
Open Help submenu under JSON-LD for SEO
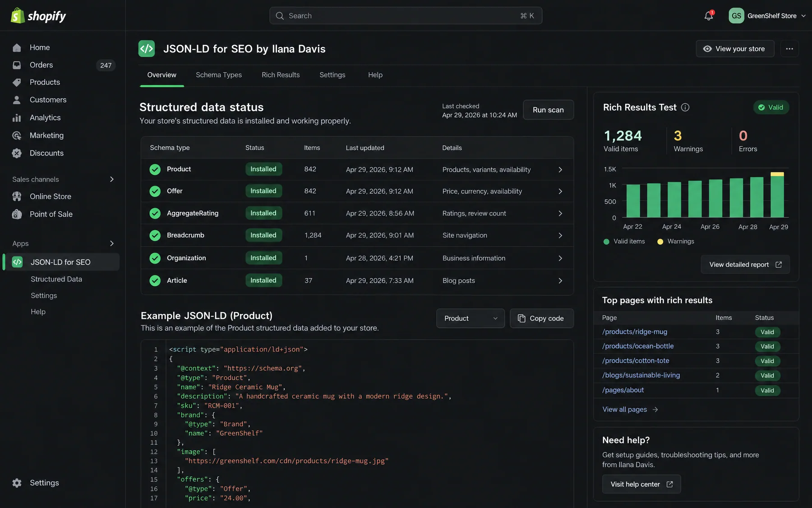[x=38, y=312]
